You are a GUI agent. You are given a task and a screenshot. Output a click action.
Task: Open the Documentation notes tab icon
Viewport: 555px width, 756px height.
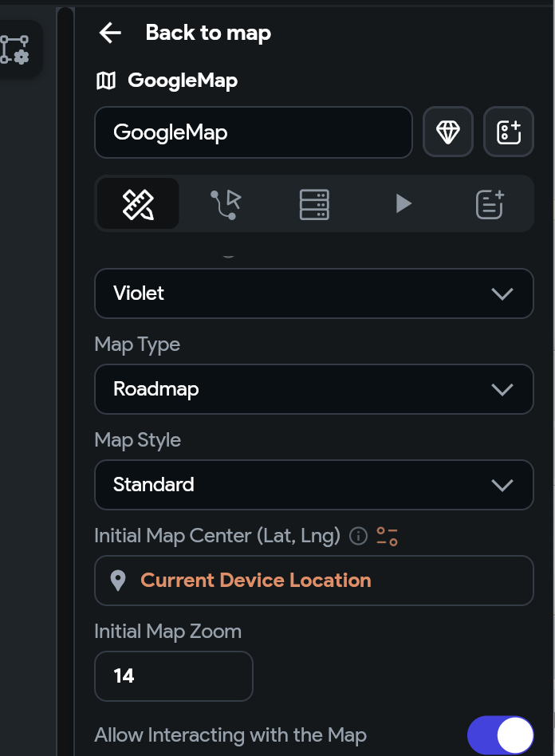(x=490, y=204)
